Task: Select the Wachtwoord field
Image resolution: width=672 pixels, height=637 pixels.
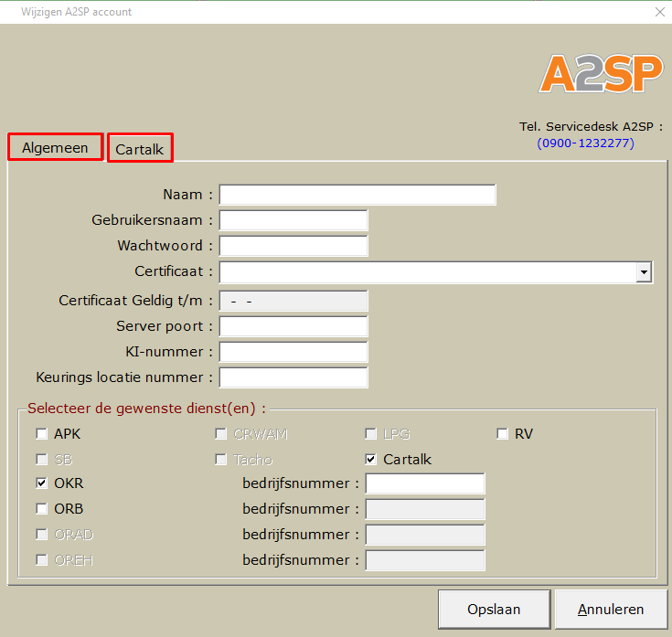Action: (293, 246)
